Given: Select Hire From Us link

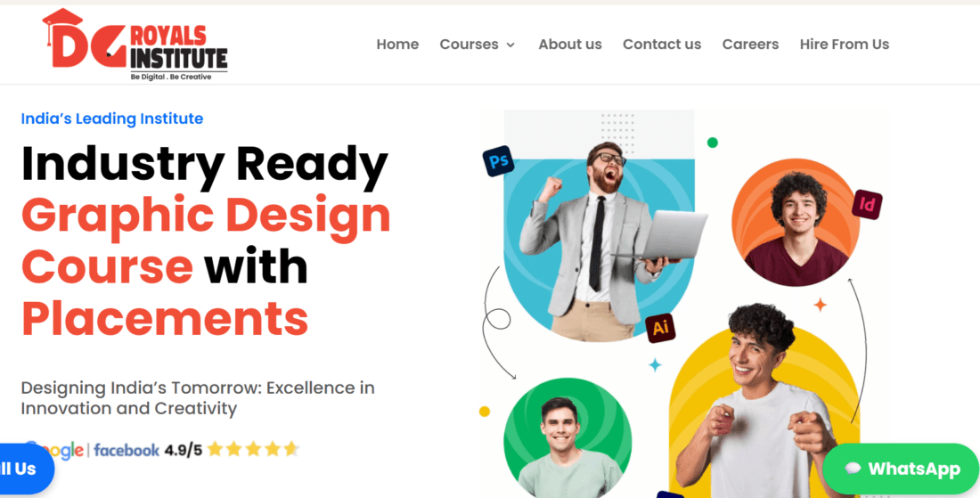Looking at the screenshot, I should point(845,45).
